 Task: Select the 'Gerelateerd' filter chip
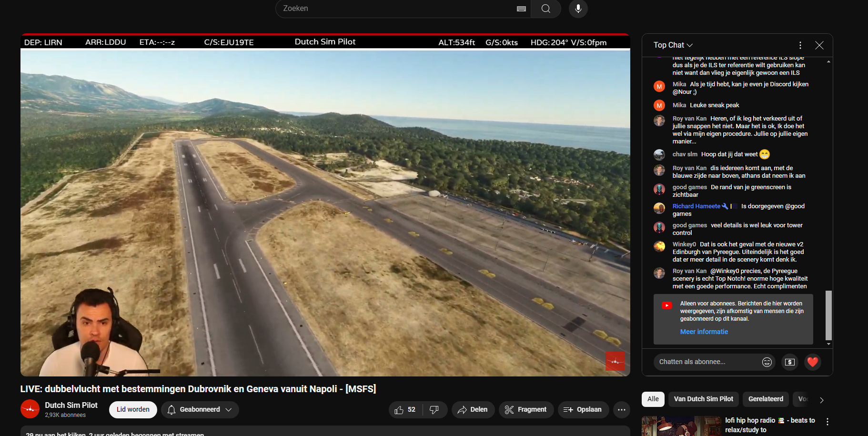[x=765, y=399]
